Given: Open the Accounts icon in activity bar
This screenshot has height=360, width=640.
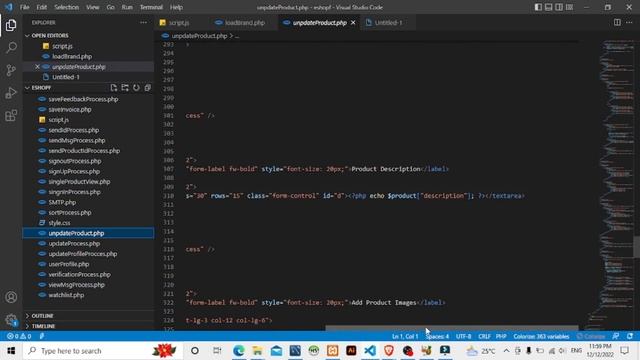Looking at the screenshot, I should (x=11, y=297).
